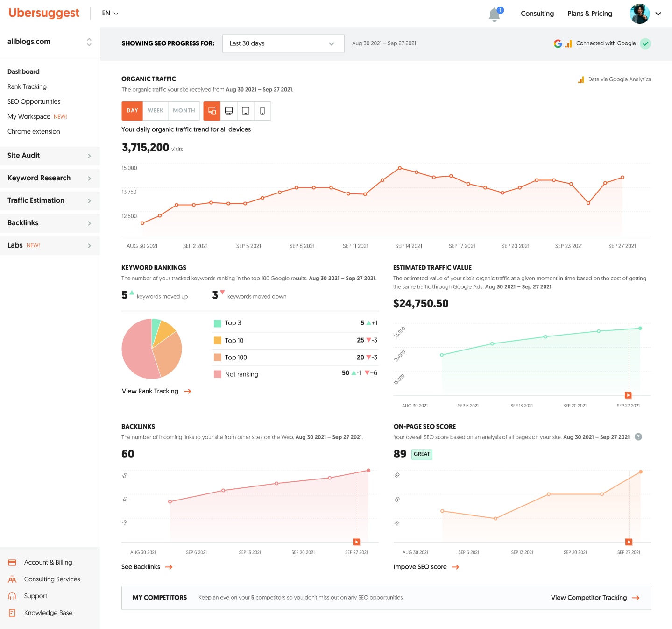
Task: Open Chrome extension page
Action: [34, 132]
